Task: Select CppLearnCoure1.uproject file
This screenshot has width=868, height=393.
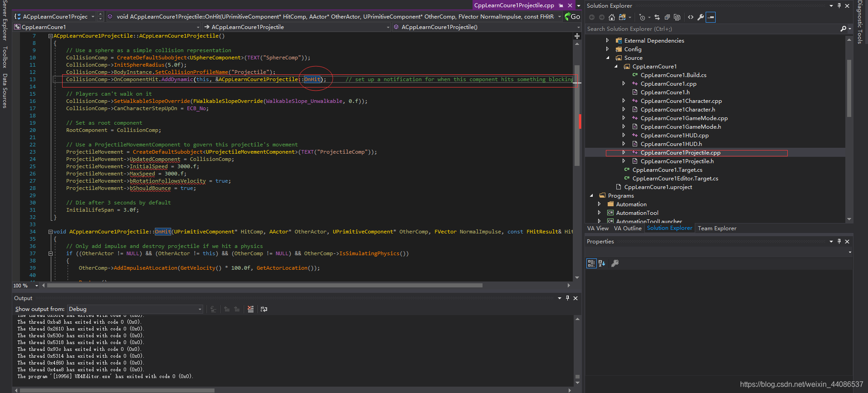Action: [x=658, y=187]
